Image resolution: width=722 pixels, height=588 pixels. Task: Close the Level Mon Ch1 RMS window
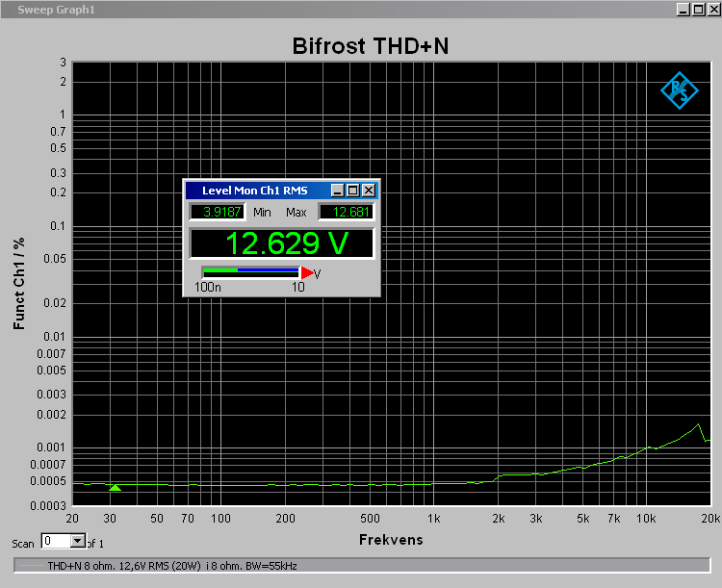pos(369,191)
